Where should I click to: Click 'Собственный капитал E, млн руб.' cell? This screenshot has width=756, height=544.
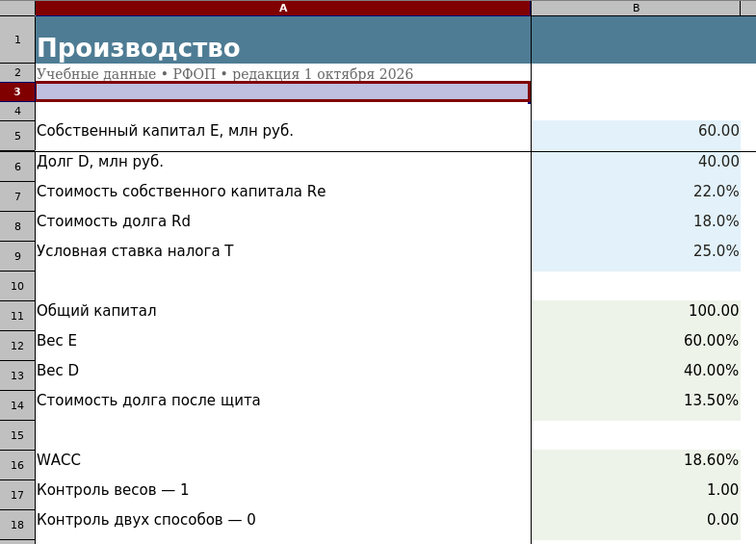click(283, 136)
